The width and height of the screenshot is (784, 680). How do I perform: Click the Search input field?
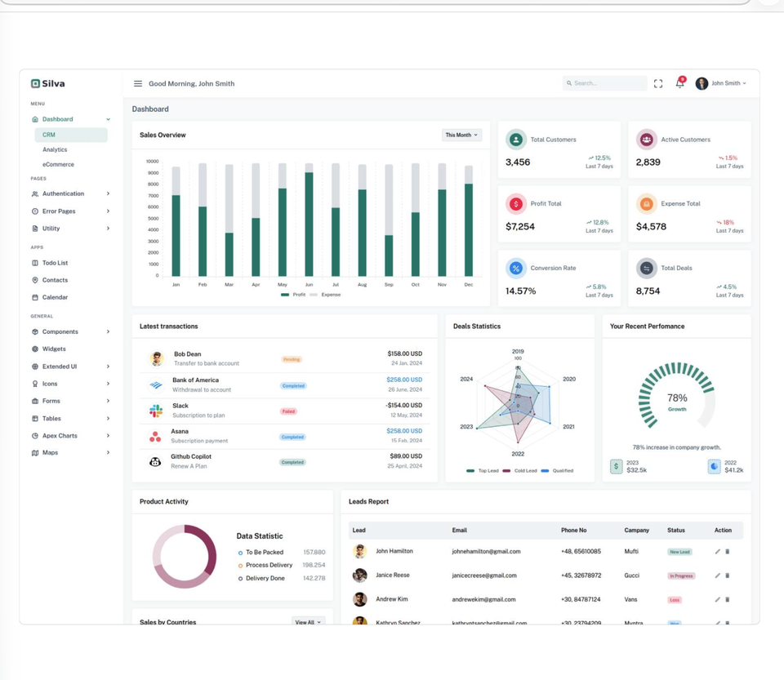coord(608,83)
